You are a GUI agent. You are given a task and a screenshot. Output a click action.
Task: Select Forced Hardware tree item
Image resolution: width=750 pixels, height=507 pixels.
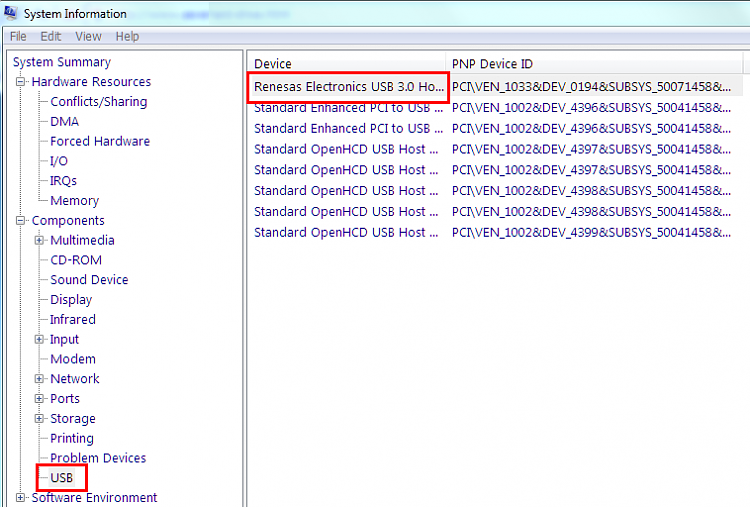pos(100,141)
